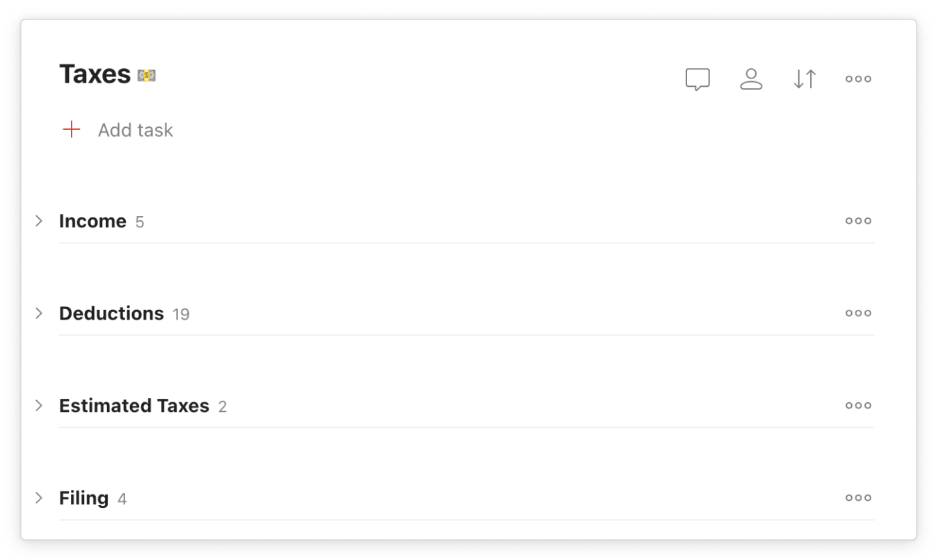Open the Income section options menu
The height and width of the screenshot is (560, 936).
[857, 220]
